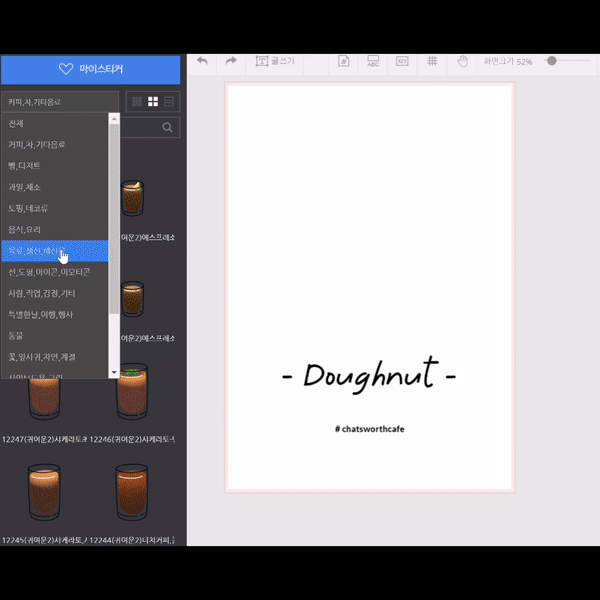Click the '# chatsworthcafe' text on canvas
Viewport: 600px width, 600px height.
pyautogui.click(x=370, y=429)
